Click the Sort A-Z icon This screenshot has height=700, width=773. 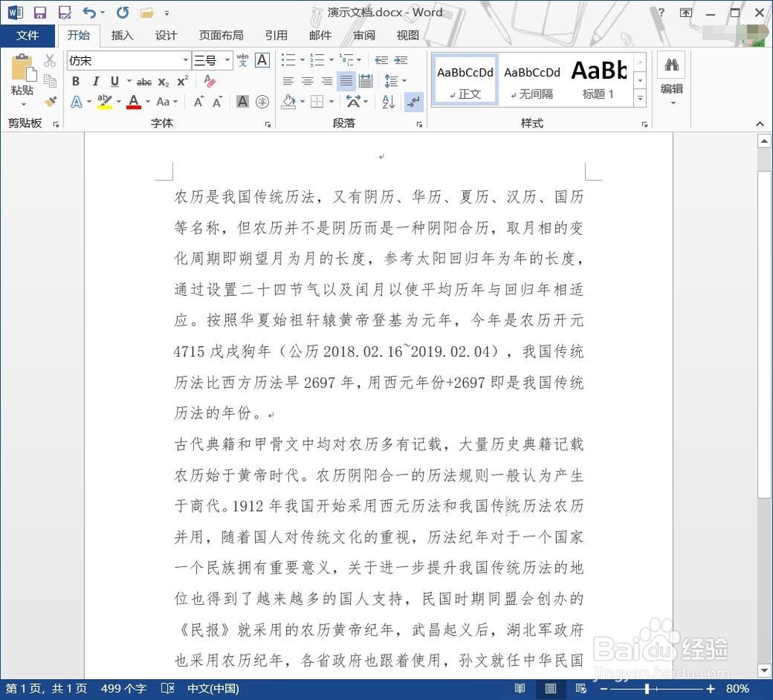click(389, 102)
